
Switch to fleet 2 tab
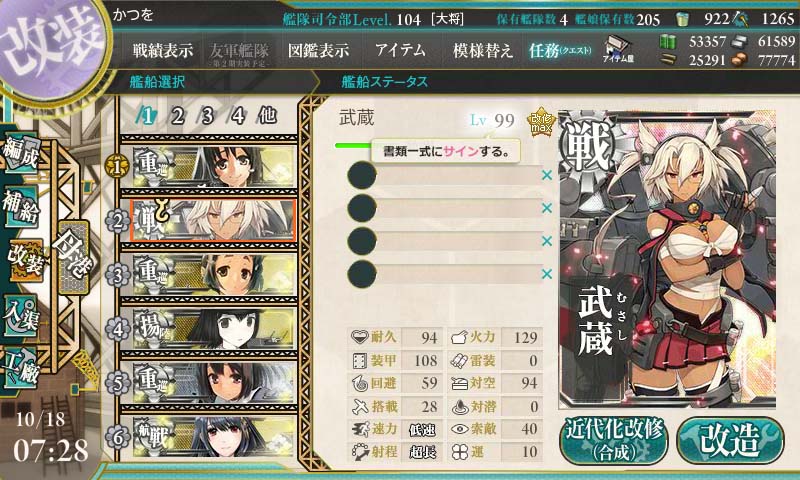coord(177,116)
